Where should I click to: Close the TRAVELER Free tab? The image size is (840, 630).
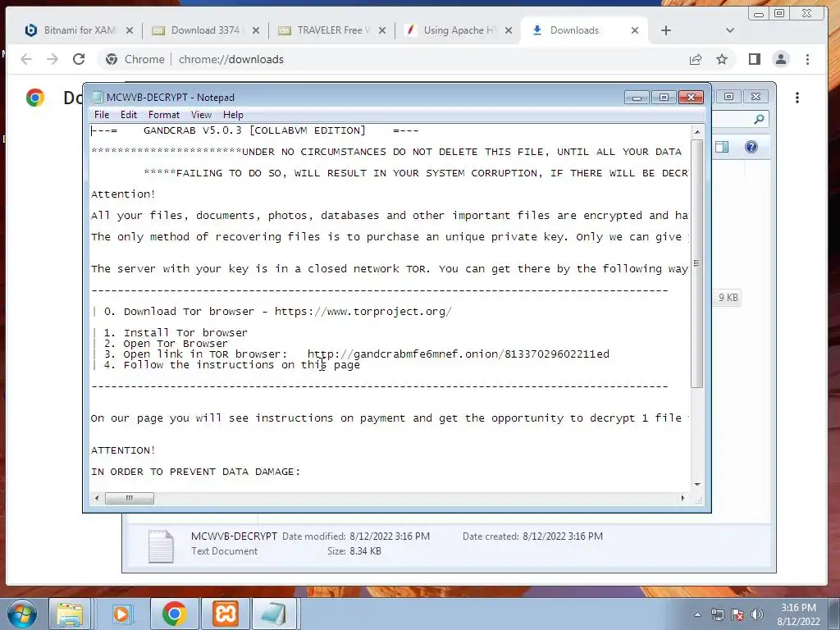[382, 30]
